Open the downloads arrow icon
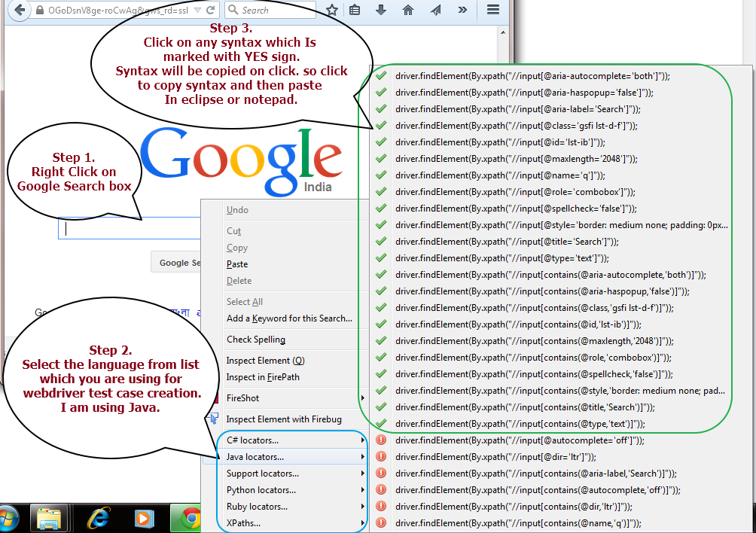756x533 pixels. [381, 10]
